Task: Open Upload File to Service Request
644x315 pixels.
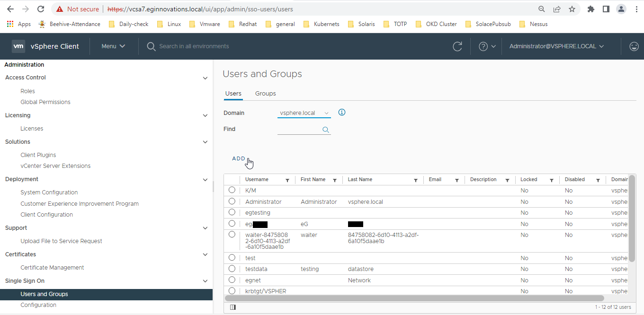Action: (x=61, y=241)
